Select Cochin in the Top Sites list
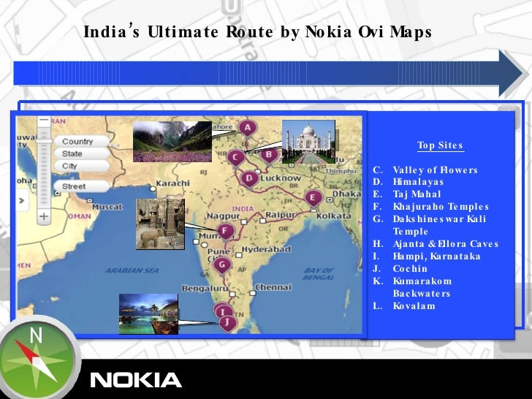This screenshot has height=399, width=532. click(410, 269)
